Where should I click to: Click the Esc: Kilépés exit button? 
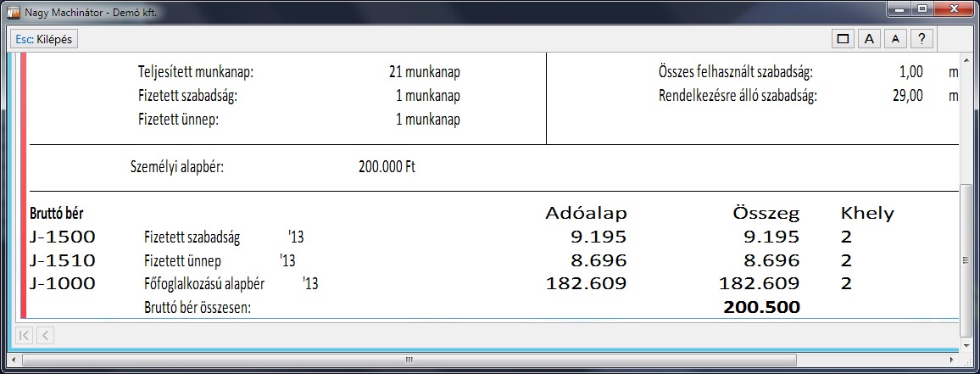coord(44,39)
